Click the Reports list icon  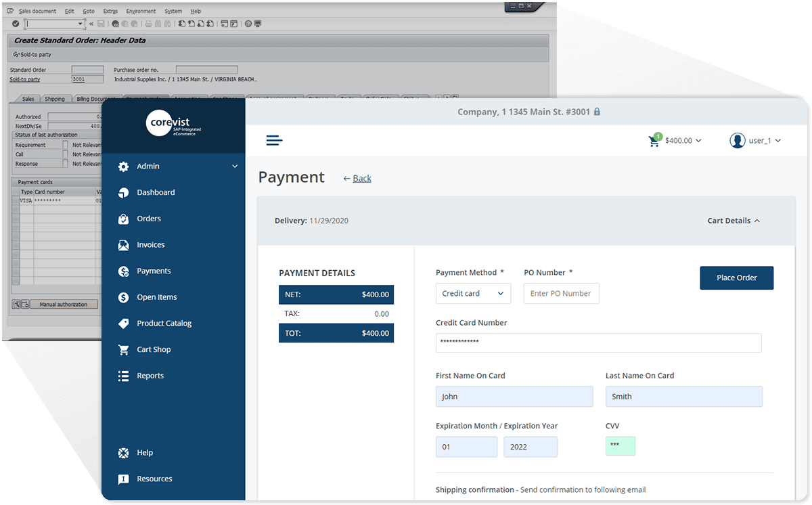[123, 376]
